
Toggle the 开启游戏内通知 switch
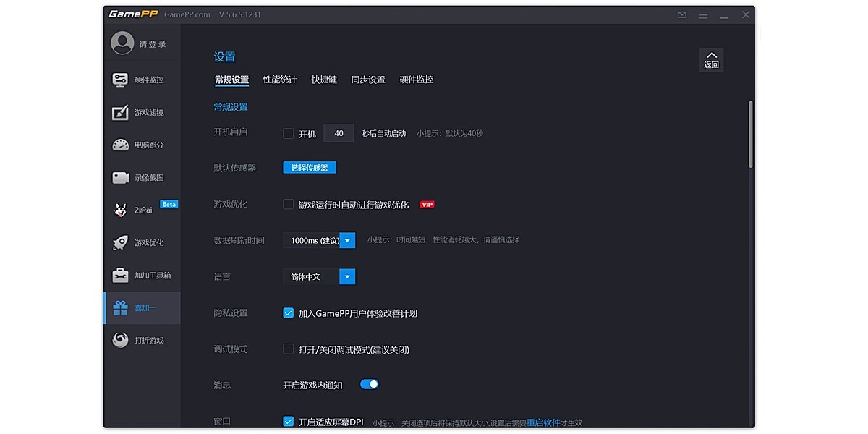[x=369, y=384]
